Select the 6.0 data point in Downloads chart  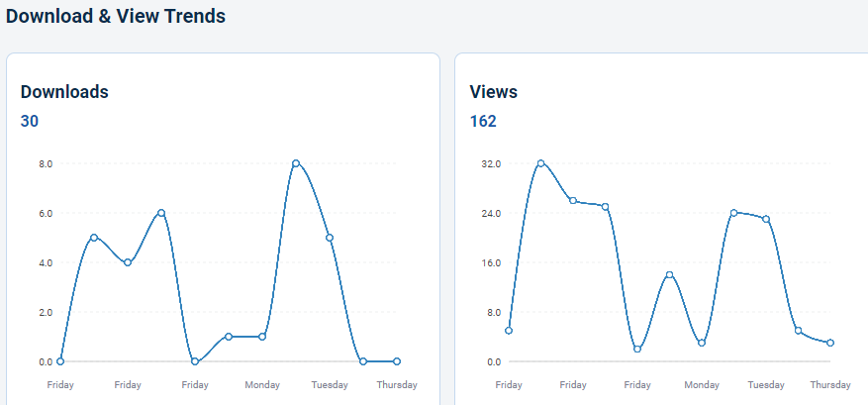(x=161, y=213)
